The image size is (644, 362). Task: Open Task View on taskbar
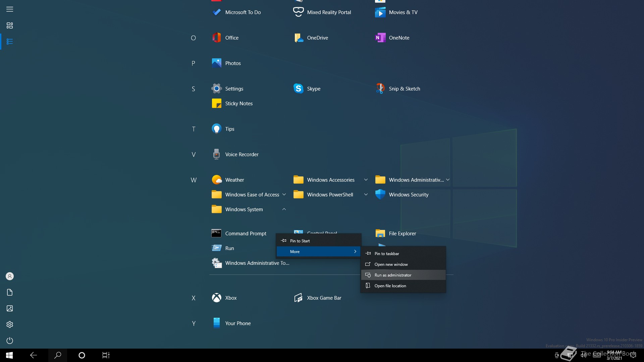click(x=106, y=355)
